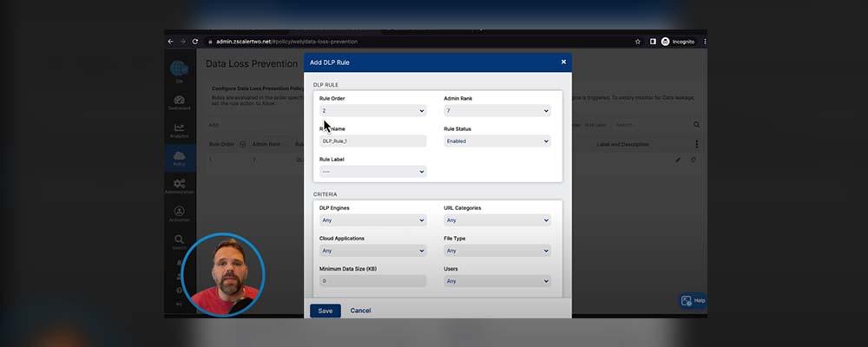Click the Incognito profile indicator
The height and width of the screenshot is (347, 868).
click(678, 42)
